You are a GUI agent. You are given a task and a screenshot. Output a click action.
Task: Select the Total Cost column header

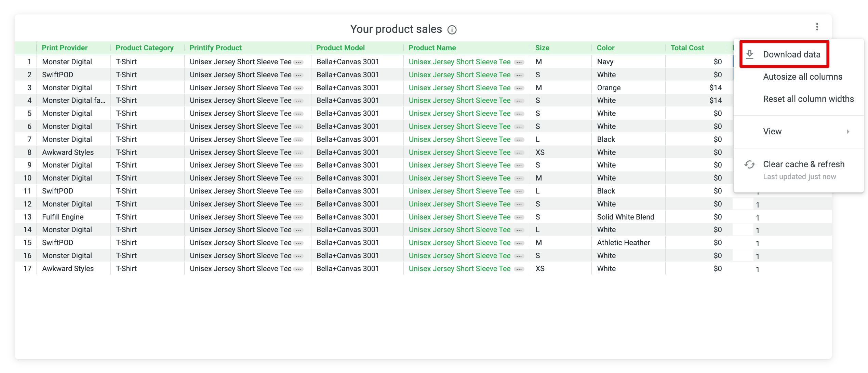(687, 48)
